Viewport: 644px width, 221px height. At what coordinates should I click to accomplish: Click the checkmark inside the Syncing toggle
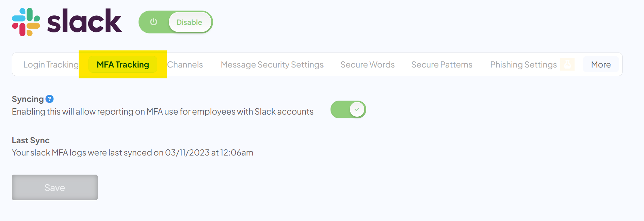tap(356, 109)
